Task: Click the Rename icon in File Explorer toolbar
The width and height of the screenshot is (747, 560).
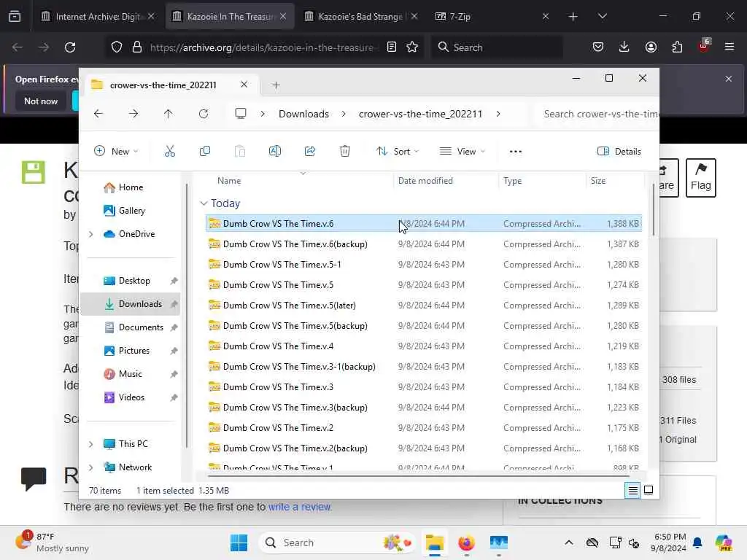Action: click(x=275, y=152)
